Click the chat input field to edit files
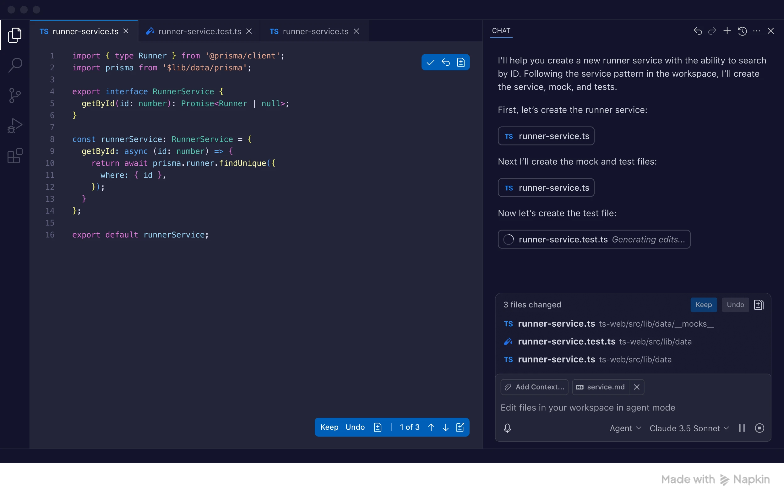This screenshot has width=784, height=497. pos(620,407)
